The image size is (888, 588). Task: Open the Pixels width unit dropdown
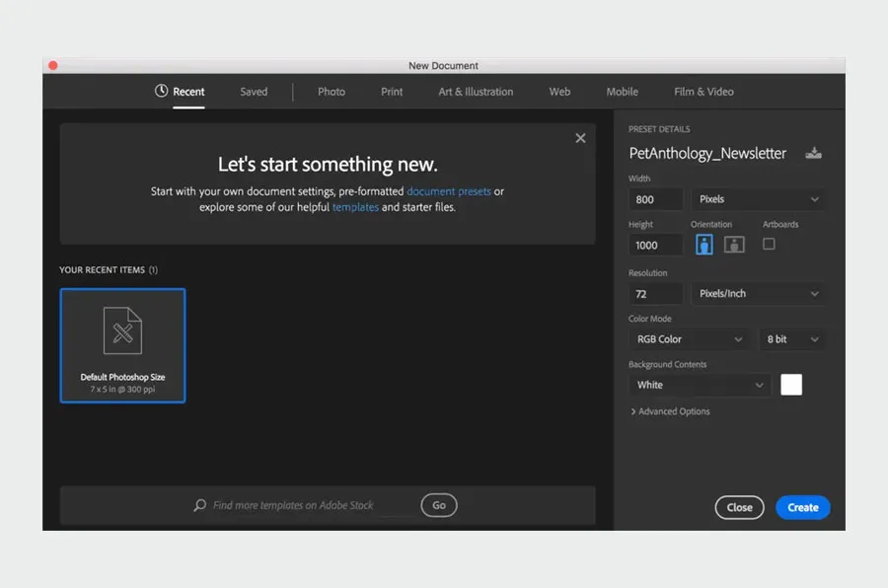[759, 199]
